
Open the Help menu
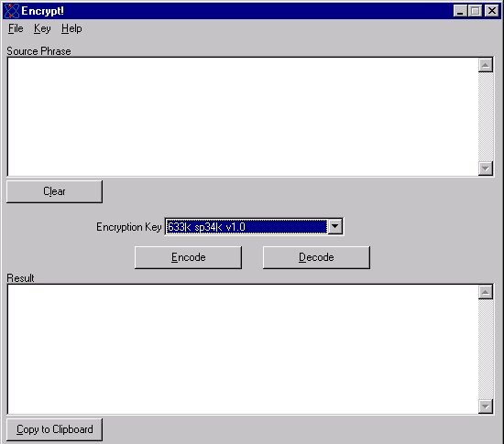click(71, 28)
